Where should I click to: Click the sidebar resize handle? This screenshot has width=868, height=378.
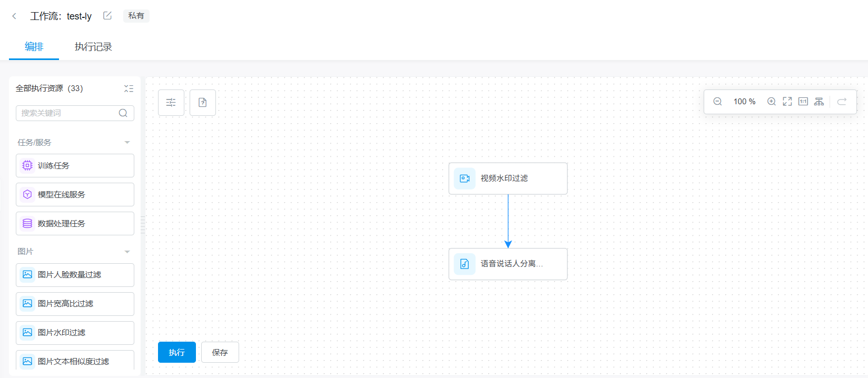click(x=143, y=225)
